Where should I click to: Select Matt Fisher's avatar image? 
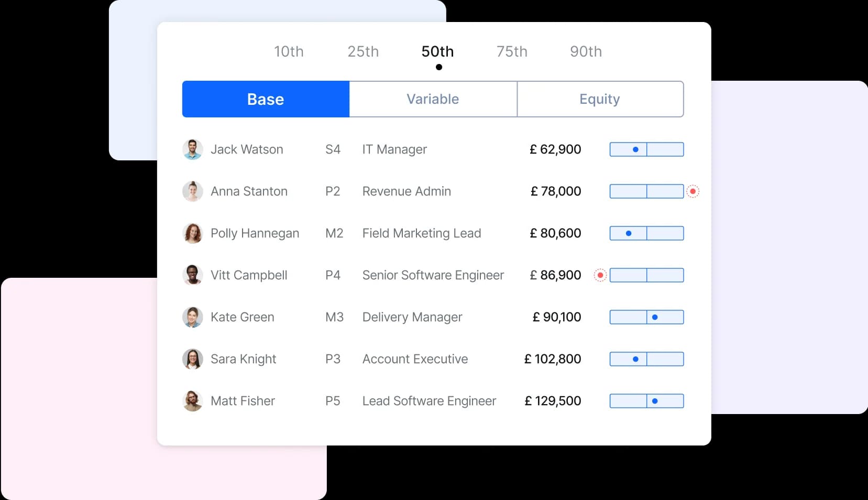[193, 401]
